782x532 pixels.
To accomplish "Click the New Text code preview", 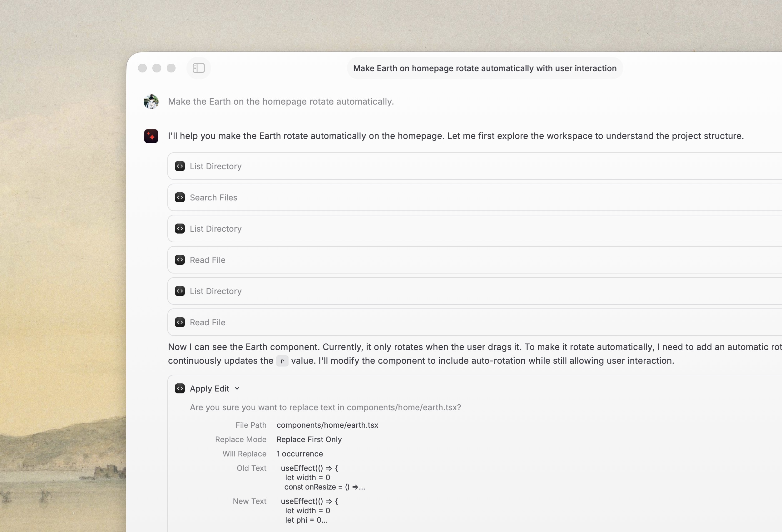I will click(309, 510).
